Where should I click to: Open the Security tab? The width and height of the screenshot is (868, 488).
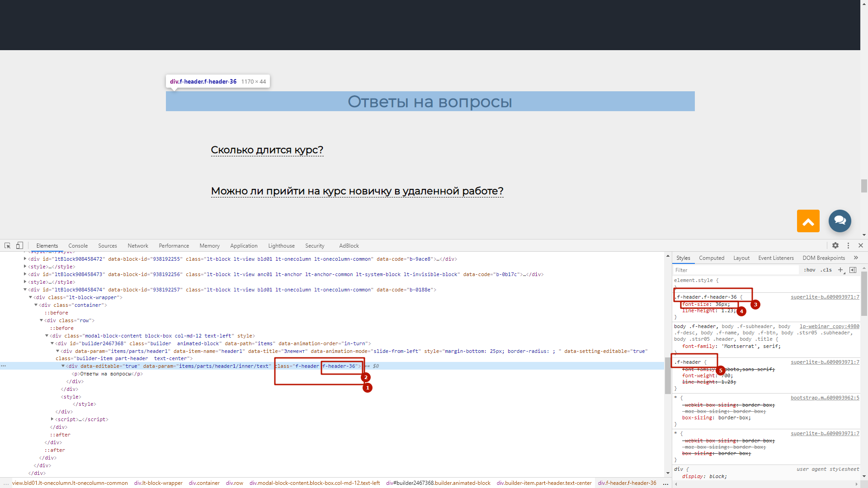coord(315,246)
